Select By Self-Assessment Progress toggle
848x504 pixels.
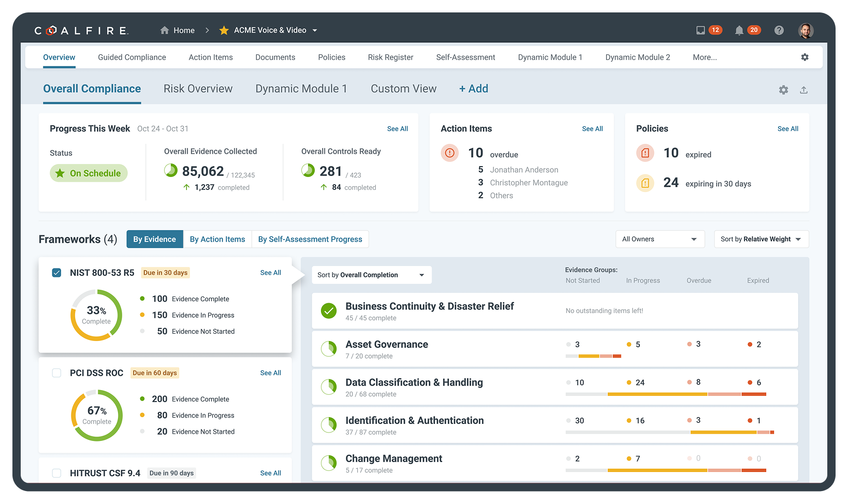(x=310, y=239)
